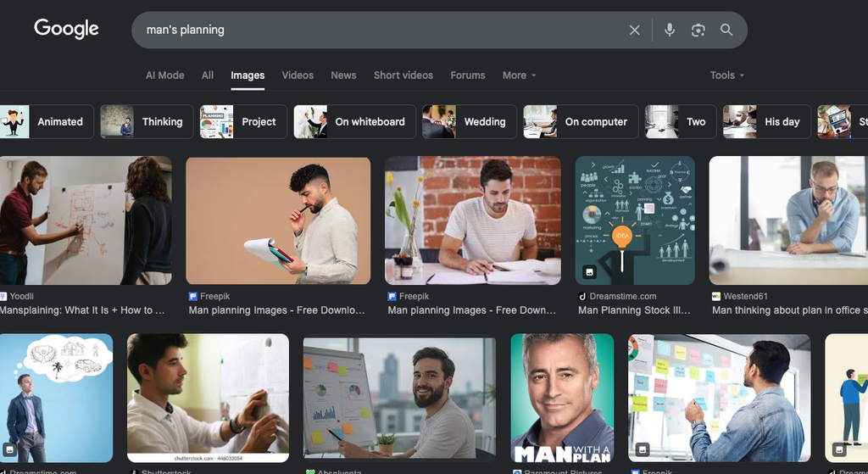Click Dreamstime favicon icon
Screen dimensions: 868x474
coord(582,296)
